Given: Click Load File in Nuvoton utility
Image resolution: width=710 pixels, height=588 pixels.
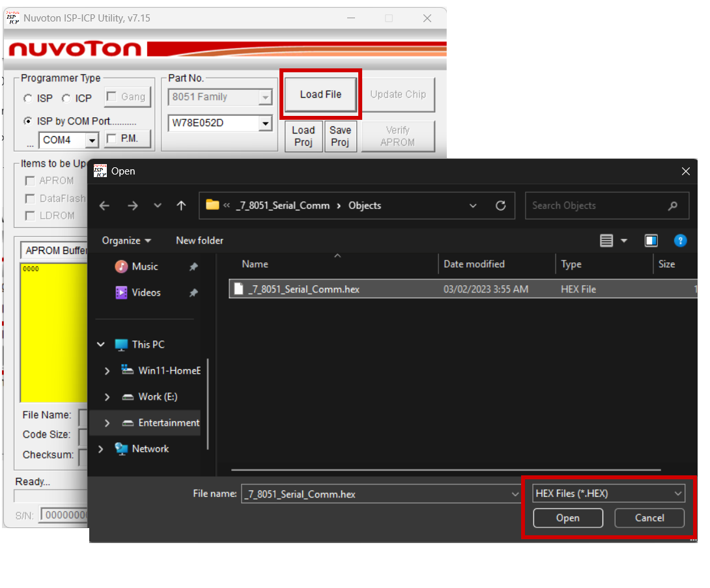Looking at the screenshot, I should pos(320,94).
